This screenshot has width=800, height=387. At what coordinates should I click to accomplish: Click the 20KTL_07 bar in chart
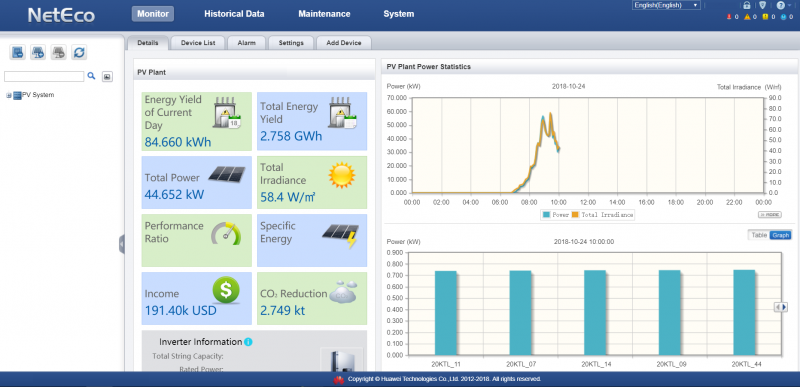pyautogui.click(x=520, y=313)
